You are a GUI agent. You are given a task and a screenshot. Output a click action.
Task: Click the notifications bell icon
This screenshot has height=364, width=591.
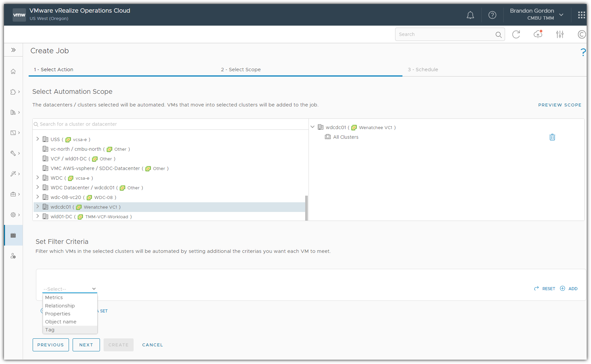[470, 15]
